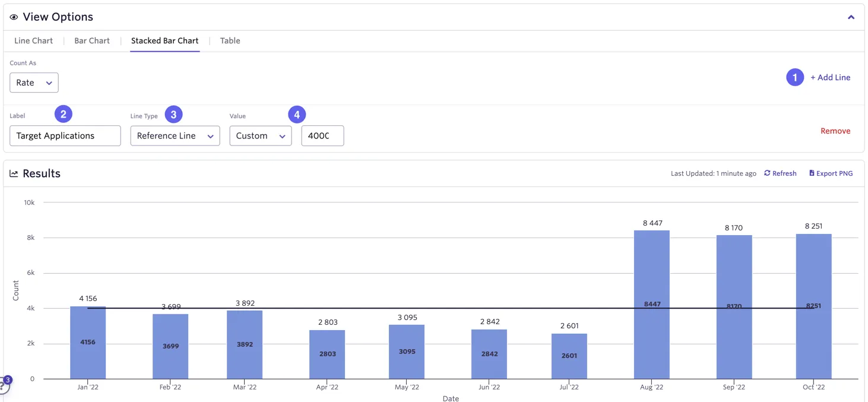This screenshot has height=402, width=868.
Task: Click the Target Applications label field
Action: tap(65, 135)
